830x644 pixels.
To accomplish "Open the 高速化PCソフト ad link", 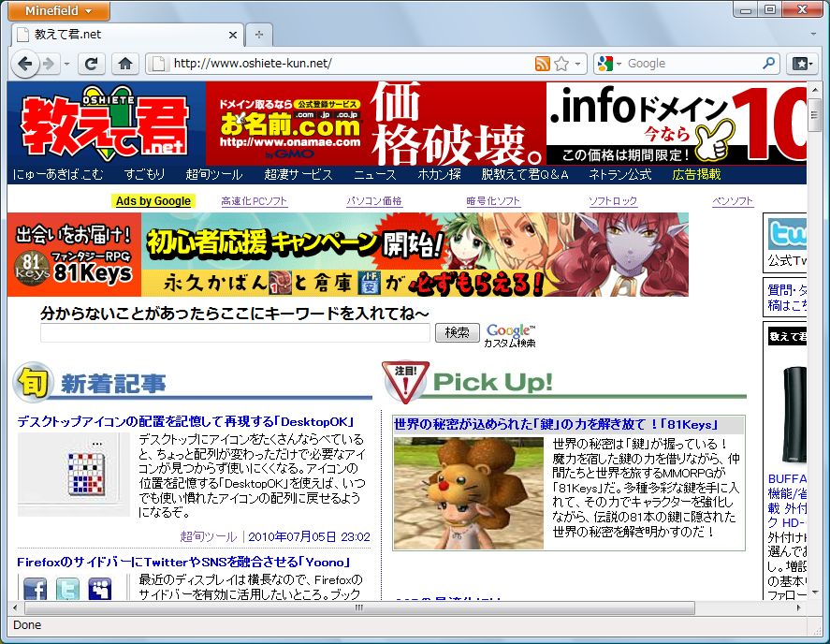I will [x=255, y=201].
